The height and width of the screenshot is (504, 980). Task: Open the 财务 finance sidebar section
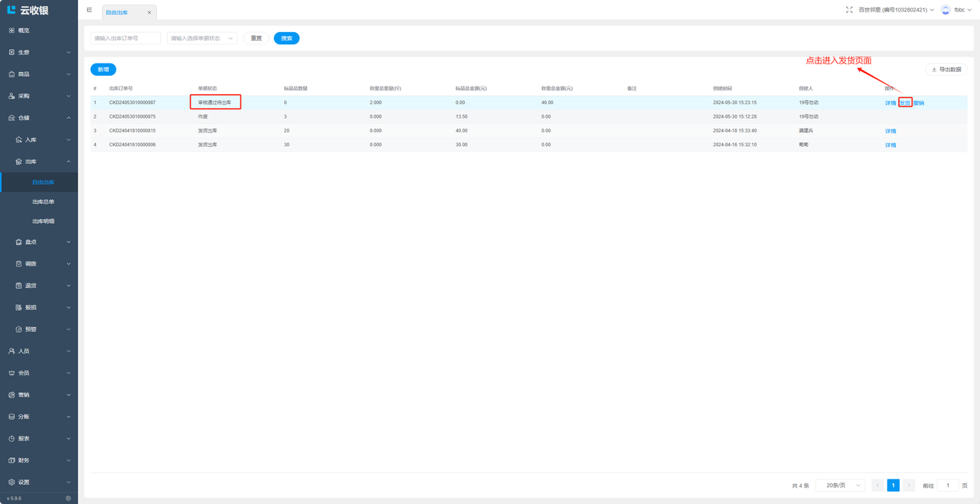pos(24,460)
